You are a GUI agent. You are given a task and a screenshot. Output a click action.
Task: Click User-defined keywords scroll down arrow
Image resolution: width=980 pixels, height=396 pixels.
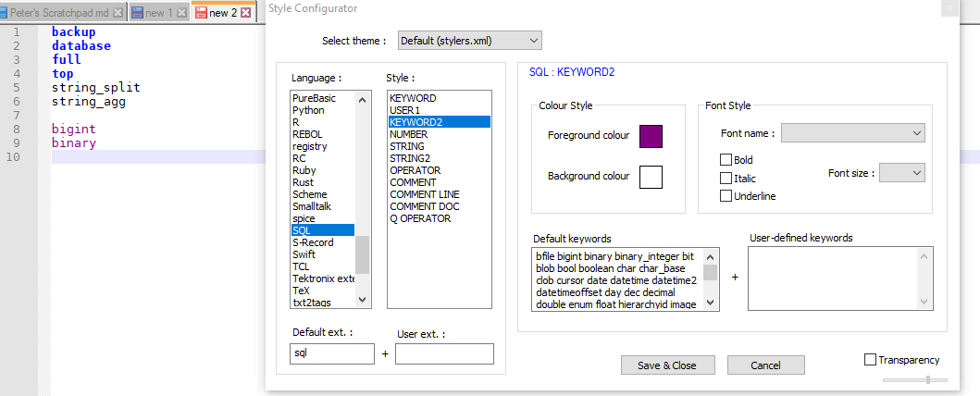coord(924,303)
